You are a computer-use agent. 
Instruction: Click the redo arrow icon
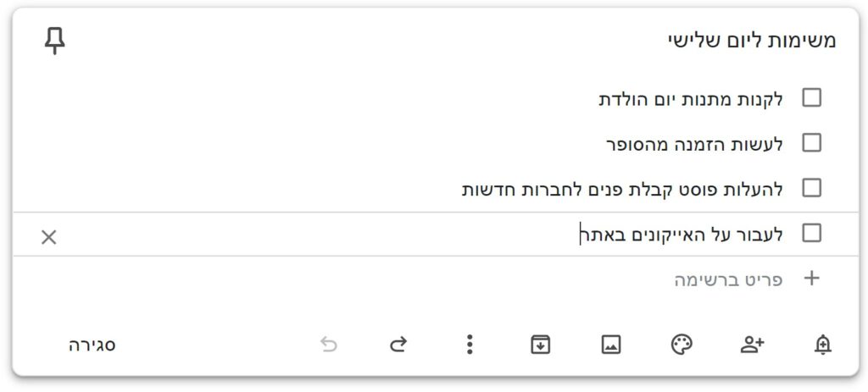398,345
